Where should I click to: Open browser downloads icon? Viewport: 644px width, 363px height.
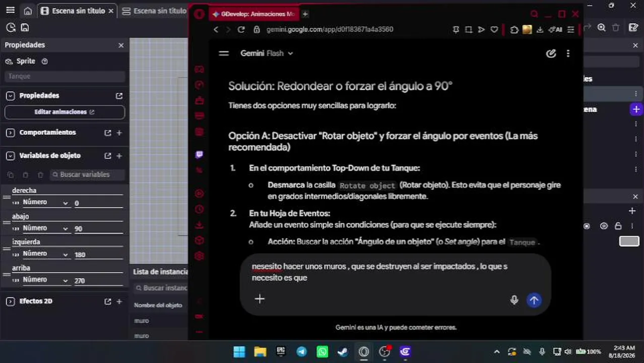coord(540,30)
